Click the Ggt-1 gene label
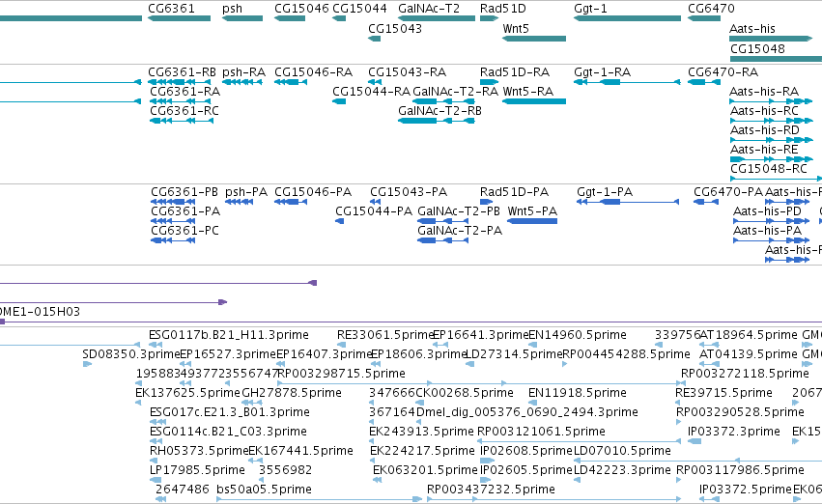The image size is (822, 504). (x=590, y=9)
